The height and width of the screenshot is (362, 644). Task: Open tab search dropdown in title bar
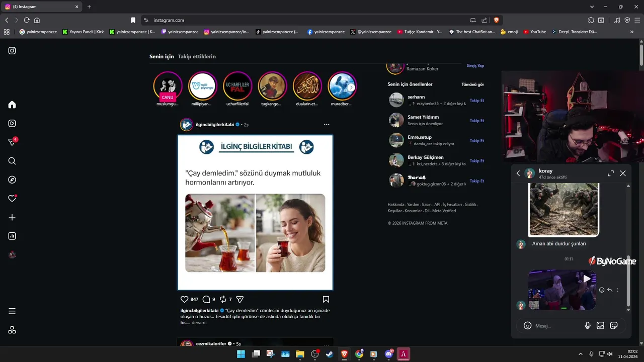pos(592,7)
